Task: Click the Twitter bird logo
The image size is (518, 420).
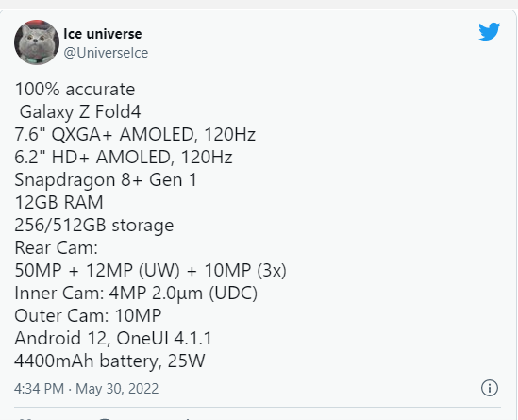Action: click(x=490, y=31)
